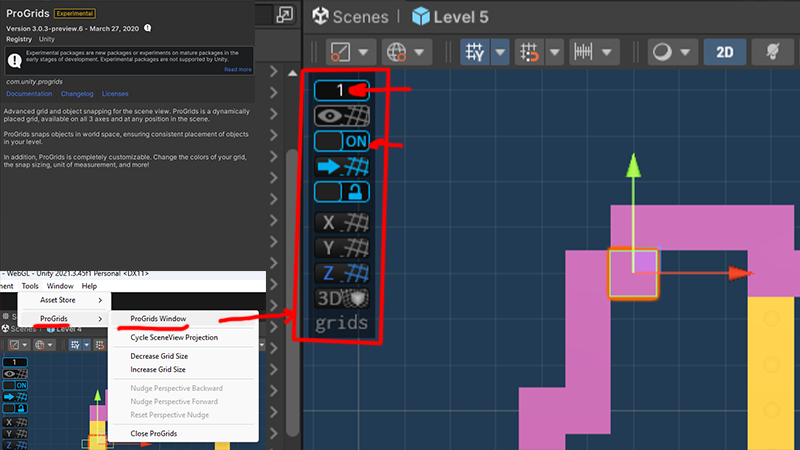Select X axis grid in large ProGrids panel
Viewport: 800px width, 450px height.
coord(341,222)
